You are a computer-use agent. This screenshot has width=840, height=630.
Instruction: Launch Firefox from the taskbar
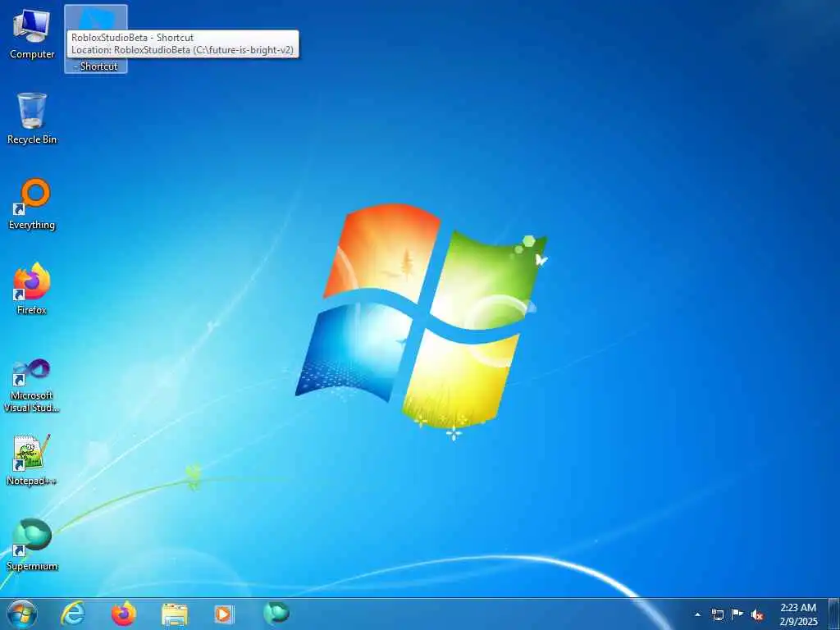click(124, 614)
